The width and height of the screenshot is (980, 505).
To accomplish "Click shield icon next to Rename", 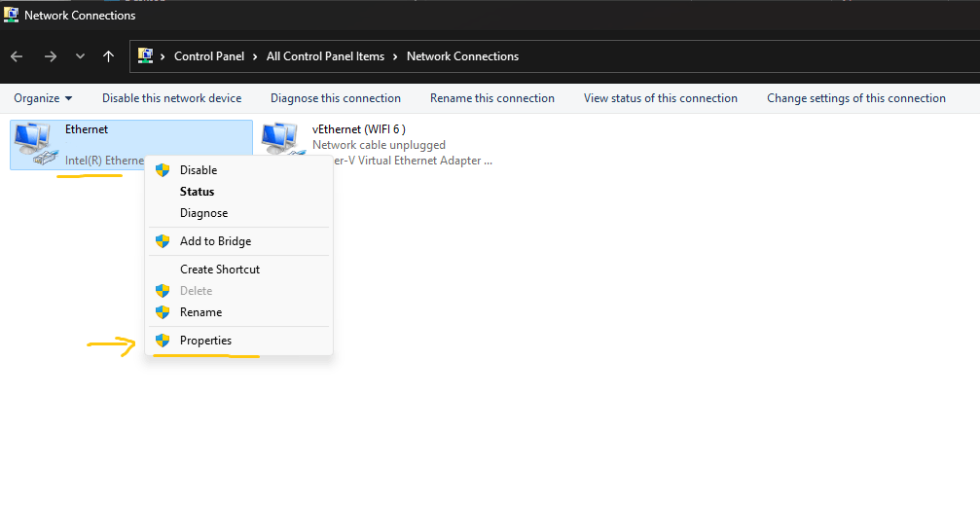I will (163, 312).
